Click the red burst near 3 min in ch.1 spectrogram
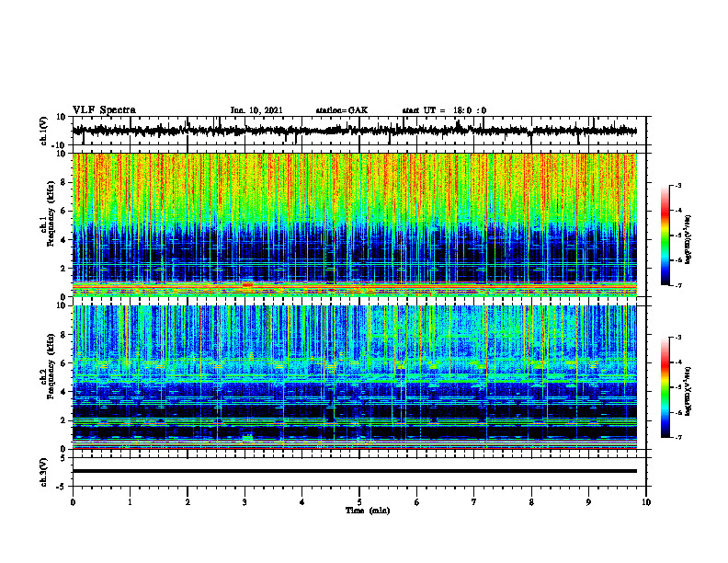728x563 pixels. [x=247, y=284]
